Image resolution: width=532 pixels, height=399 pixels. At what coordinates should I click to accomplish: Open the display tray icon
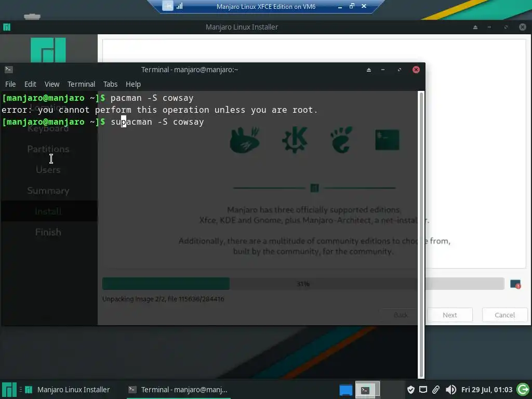coord(423,390)
